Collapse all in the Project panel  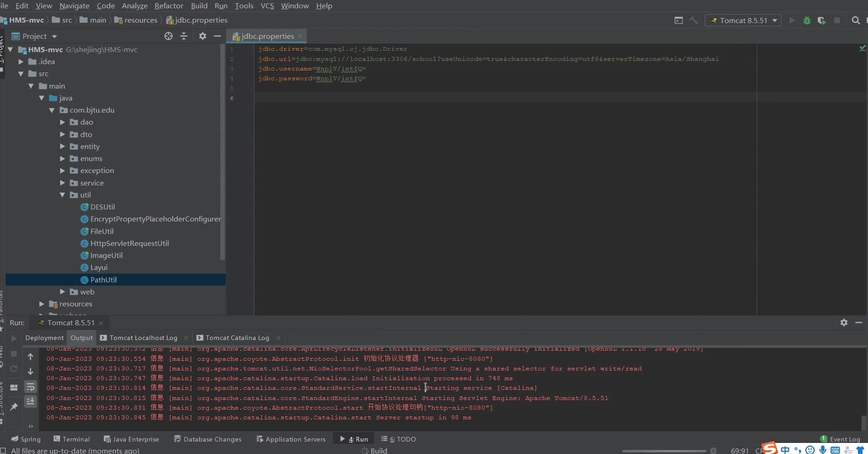(x=184, y=36)
